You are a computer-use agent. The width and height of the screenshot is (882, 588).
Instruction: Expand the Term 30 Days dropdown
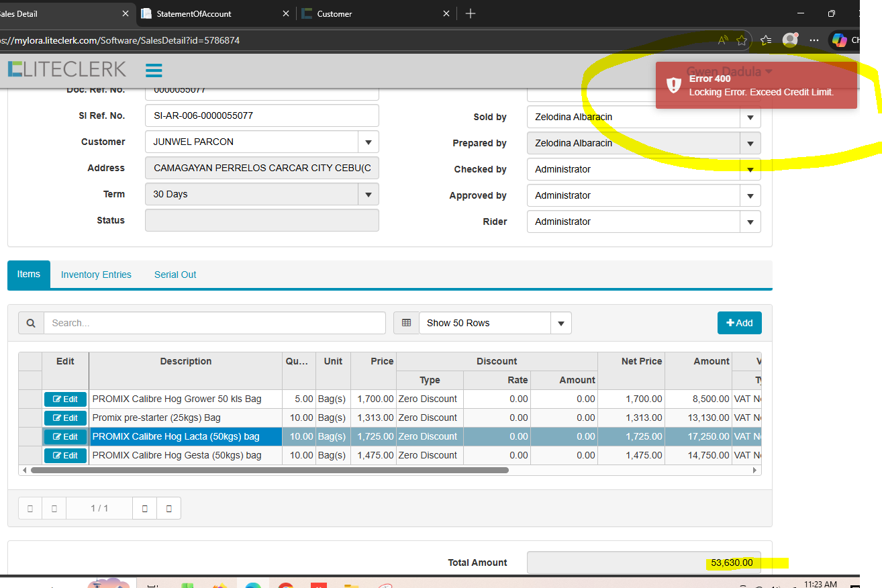pyautogui.click(x=368, y=195)
